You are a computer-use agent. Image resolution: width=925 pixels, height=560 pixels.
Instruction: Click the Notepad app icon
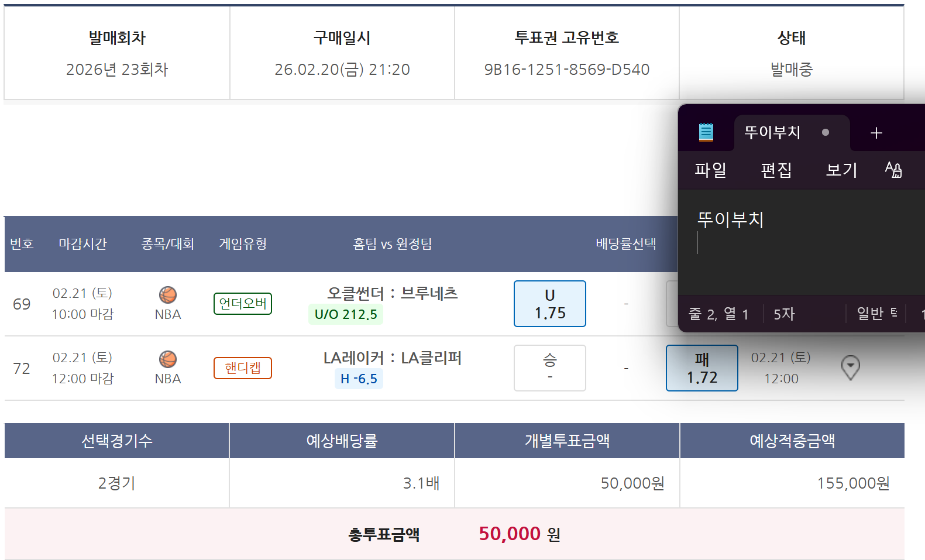point(706,132)
